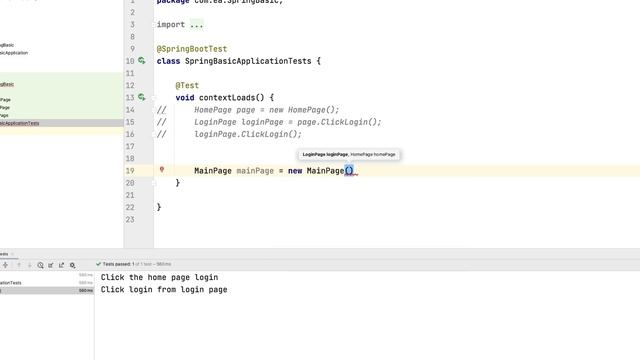Expand the folded import statements
Screen dimensions: 640x360
coord(196,24)
